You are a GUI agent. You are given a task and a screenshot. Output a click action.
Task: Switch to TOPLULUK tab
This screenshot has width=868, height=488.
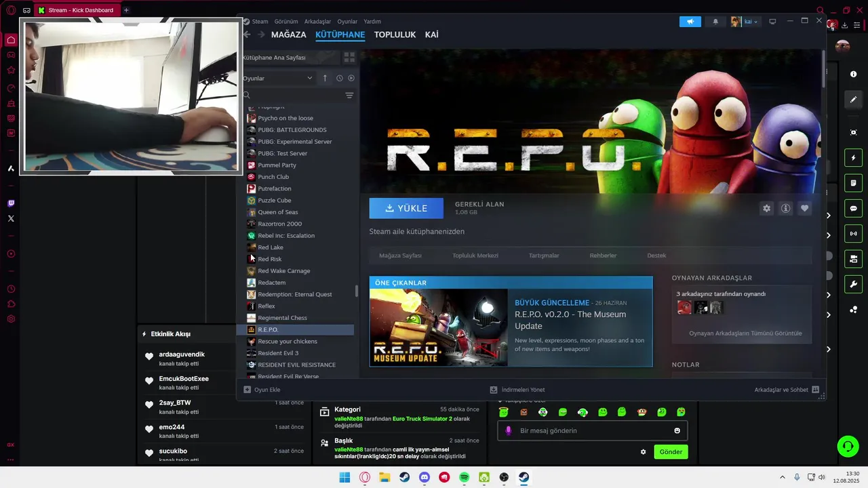395,35
